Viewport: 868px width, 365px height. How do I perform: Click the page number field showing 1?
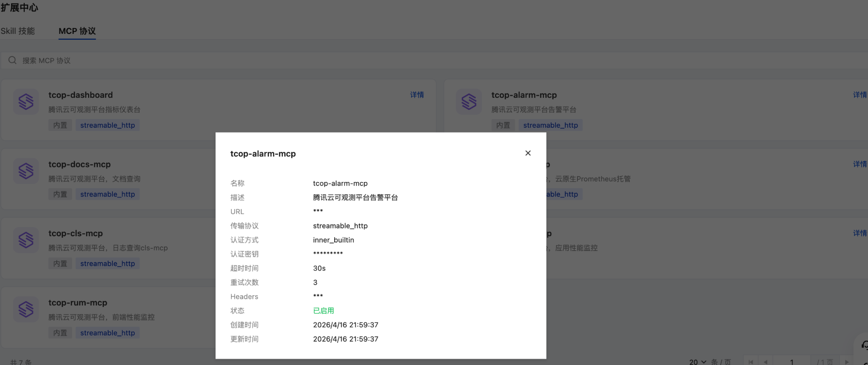click(792, 362)
